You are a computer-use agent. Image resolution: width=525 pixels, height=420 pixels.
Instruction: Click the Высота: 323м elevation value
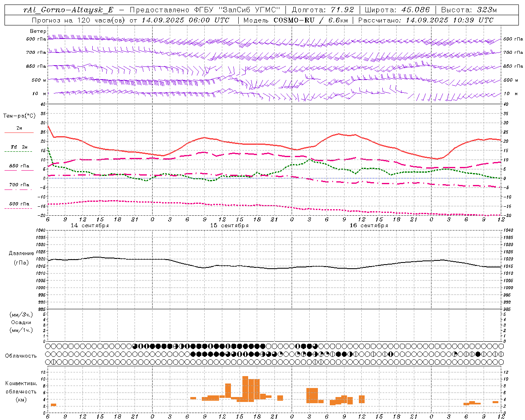click(469, 10)
